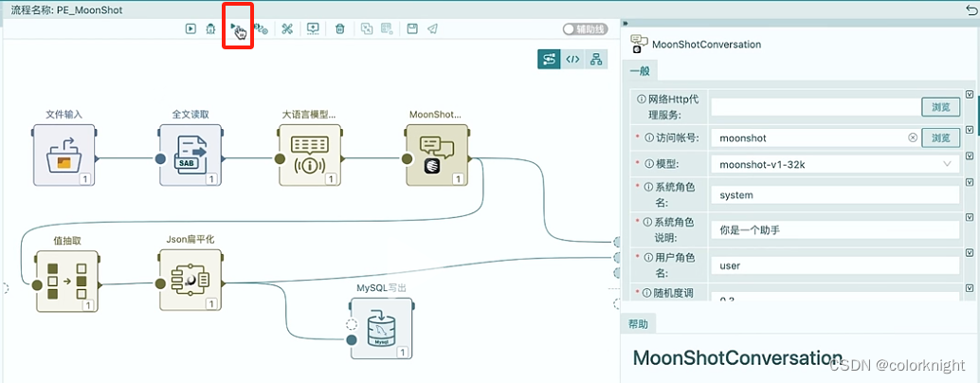Click the run workflow play icon
Image resolution: width=980 pixels, height=383 pixels.
[191, 28]
